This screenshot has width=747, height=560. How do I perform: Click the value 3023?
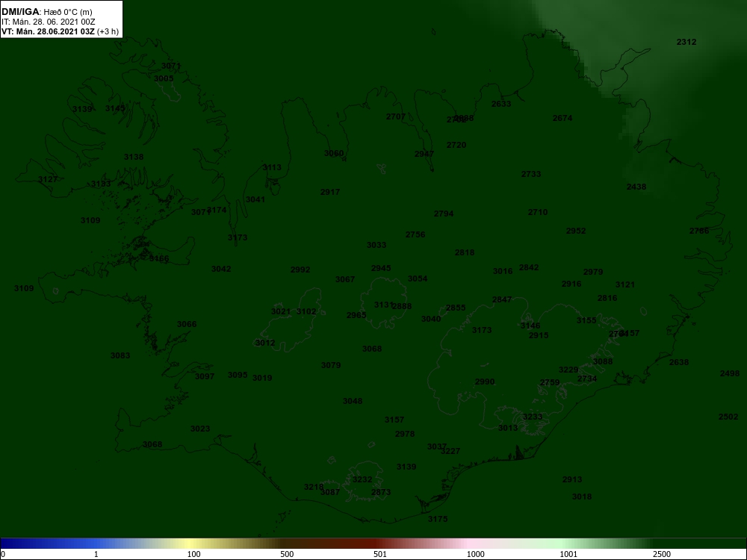[200, 429]
